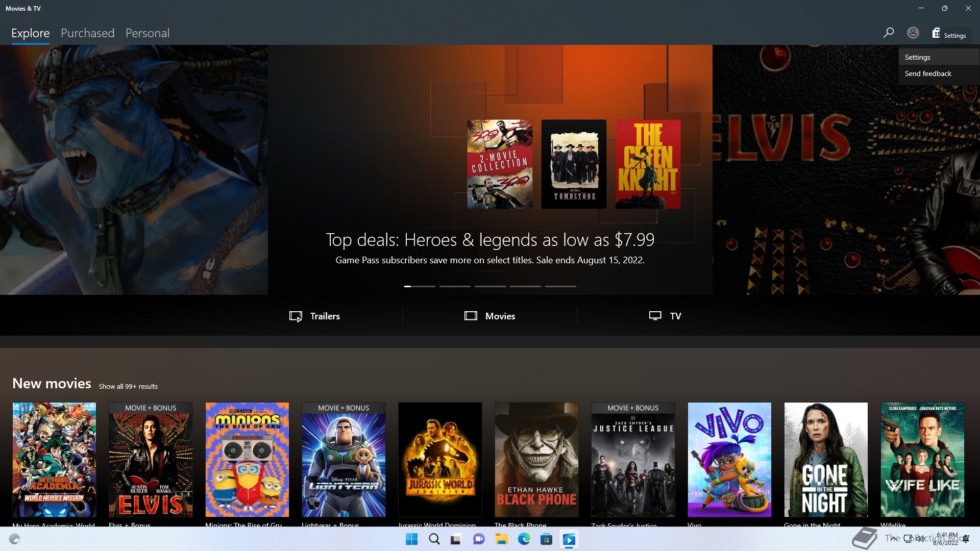This screenshot has height=551, width=980.
Task: Go to the TV category
Action: (x=665, y=316)
